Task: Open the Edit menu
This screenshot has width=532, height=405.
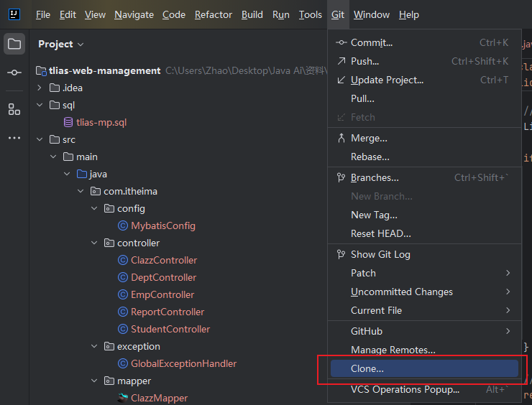Action: tap(68, 14)
